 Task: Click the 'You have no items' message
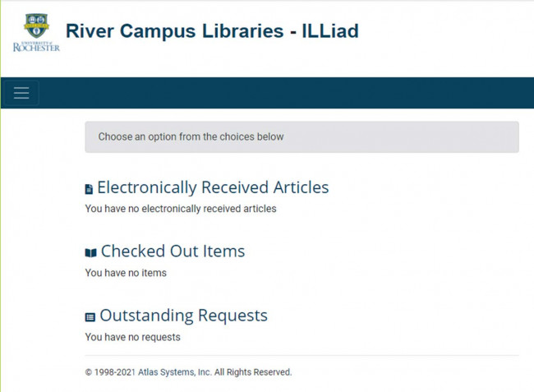126,273
